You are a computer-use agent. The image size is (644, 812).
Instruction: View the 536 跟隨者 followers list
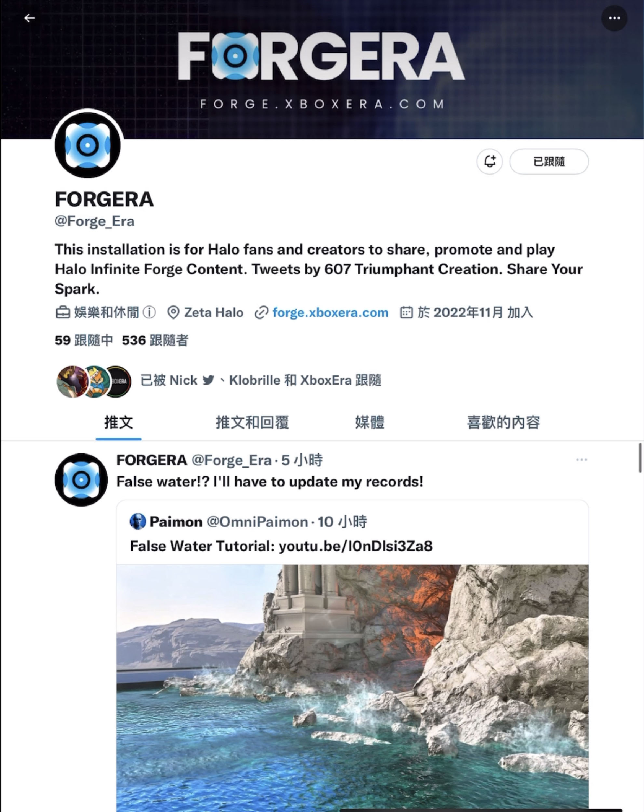coord(155,340)
